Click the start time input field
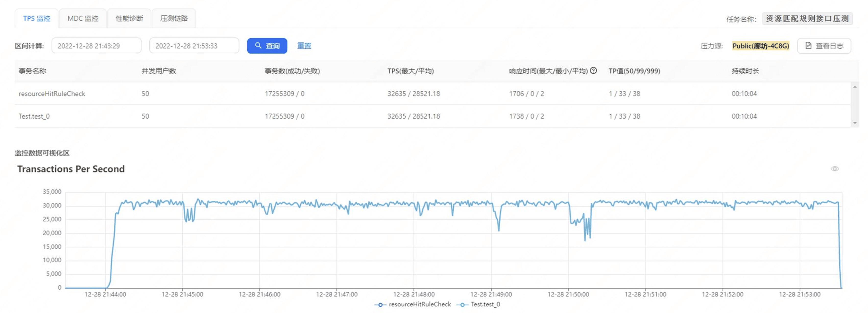The image size is (868, 313). (x=96, y=46)
